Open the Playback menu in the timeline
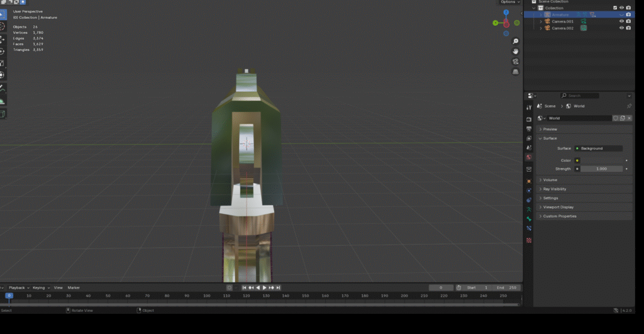Screen dimensions: 644x334 18,287
